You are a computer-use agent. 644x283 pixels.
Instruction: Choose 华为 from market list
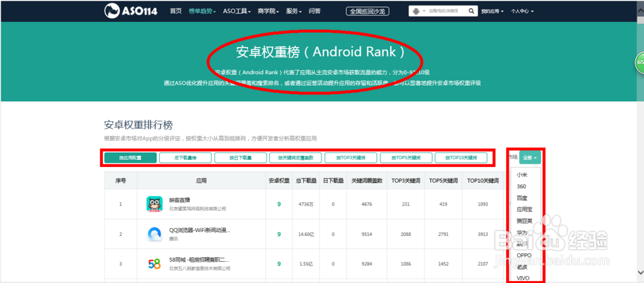click(522, 233)
